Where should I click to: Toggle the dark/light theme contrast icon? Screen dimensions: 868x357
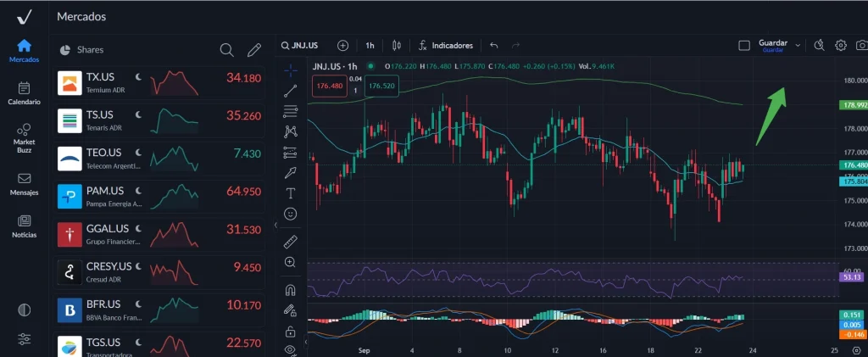click(x=24, y=310)
